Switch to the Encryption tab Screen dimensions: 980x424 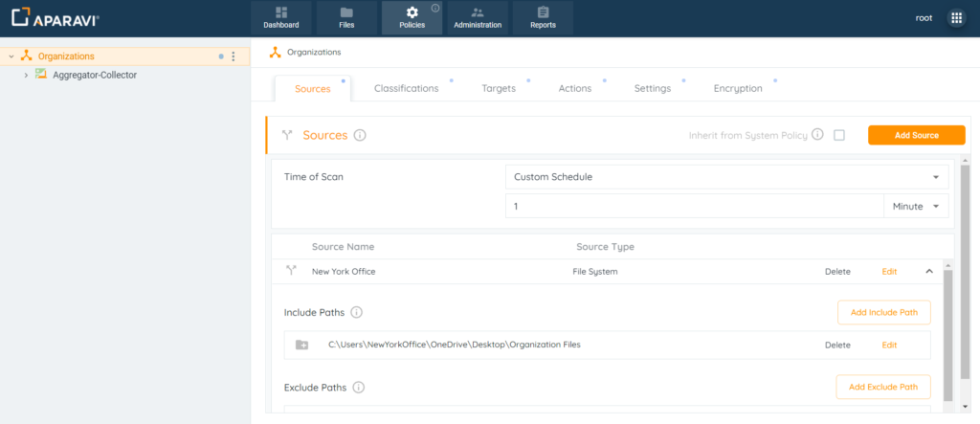738,89
